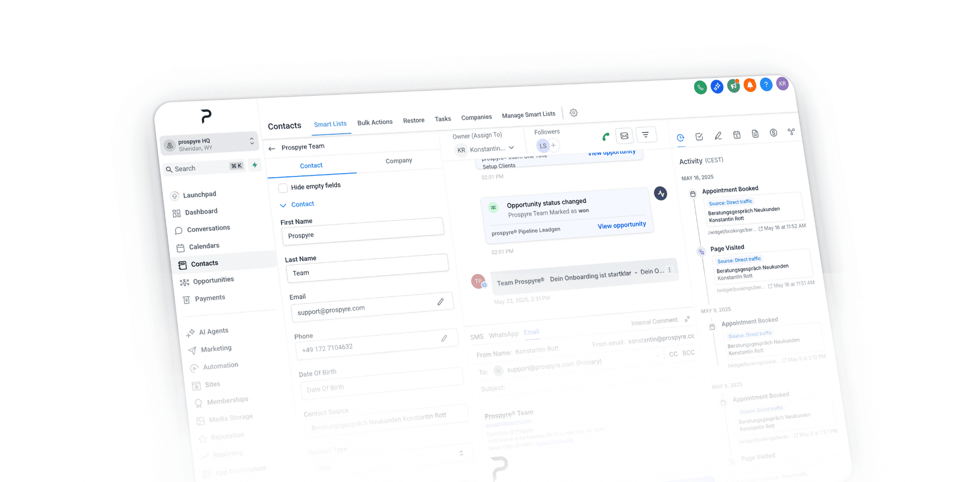The width and height of the screenshot is (980, 482).
Task: Open the prospyre HQ account switcher
Action: [x=209, y=144]
